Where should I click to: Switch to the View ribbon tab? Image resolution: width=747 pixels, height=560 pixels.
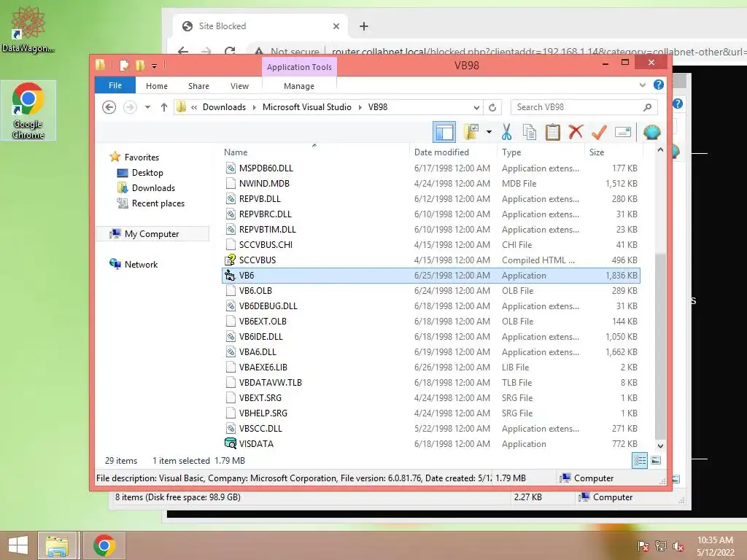[x=239, y=86]
